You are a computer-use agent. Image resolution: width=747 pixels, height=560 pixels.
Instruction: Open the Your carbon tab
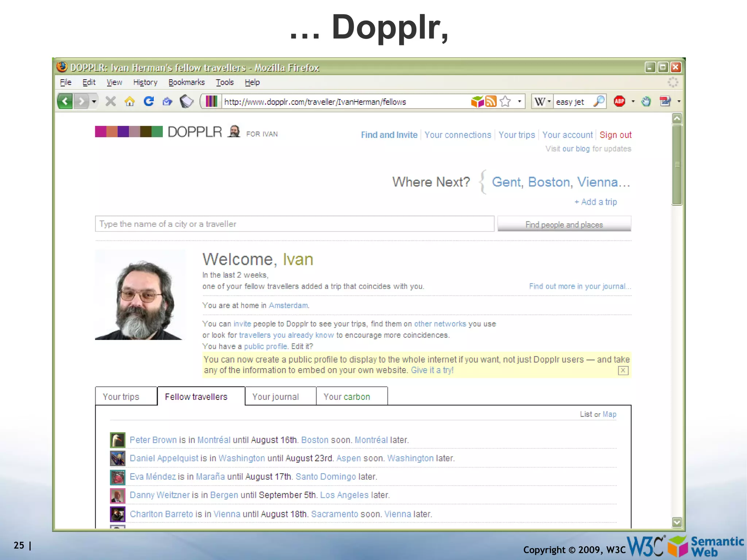click(352, 397)
